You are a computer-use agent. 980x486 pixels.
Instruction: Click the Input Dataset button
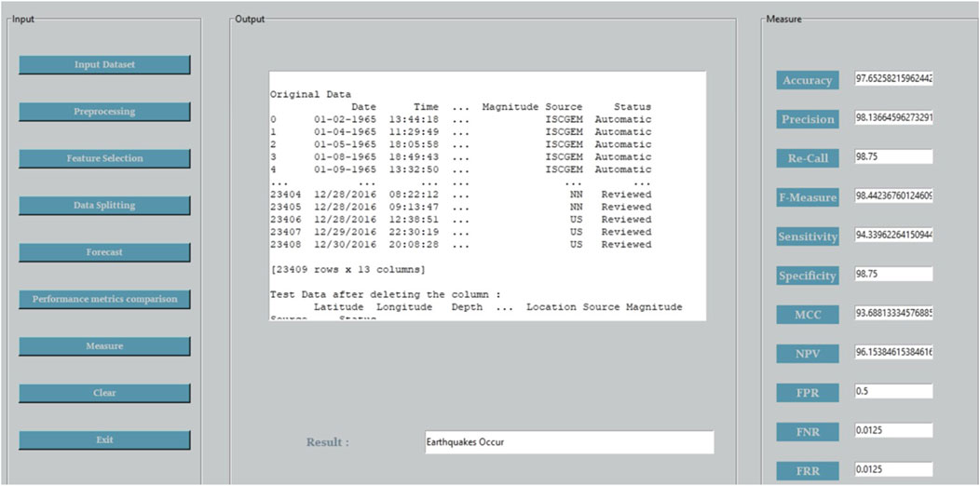click(x=104, y=65)
